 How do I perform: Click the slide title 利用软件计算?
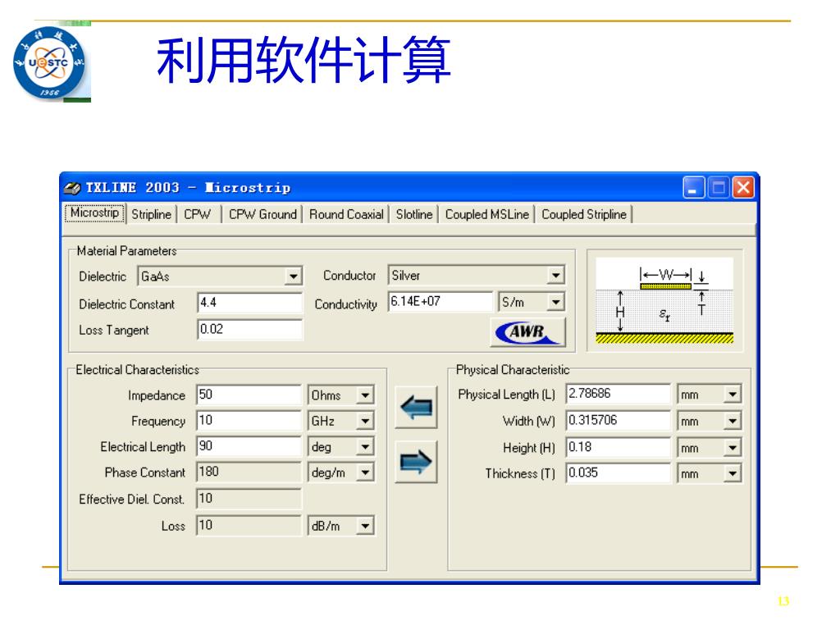tap(304, 60)
